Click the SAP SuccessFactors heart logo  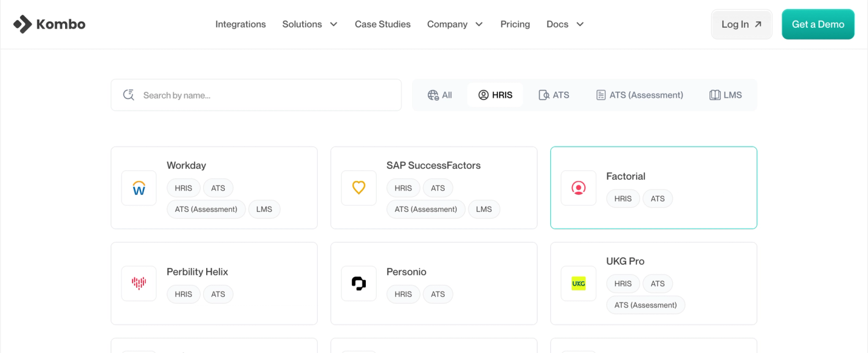point(359,188)
